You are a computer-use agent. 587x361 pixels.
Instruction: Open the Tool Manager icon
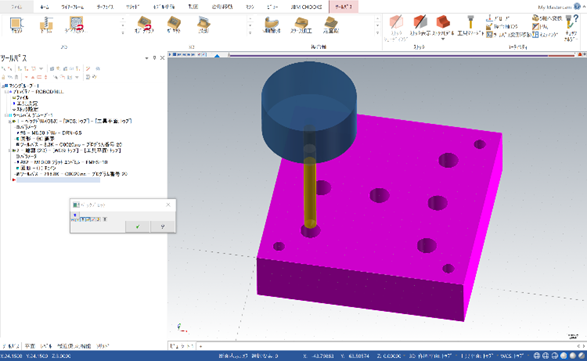471,25
